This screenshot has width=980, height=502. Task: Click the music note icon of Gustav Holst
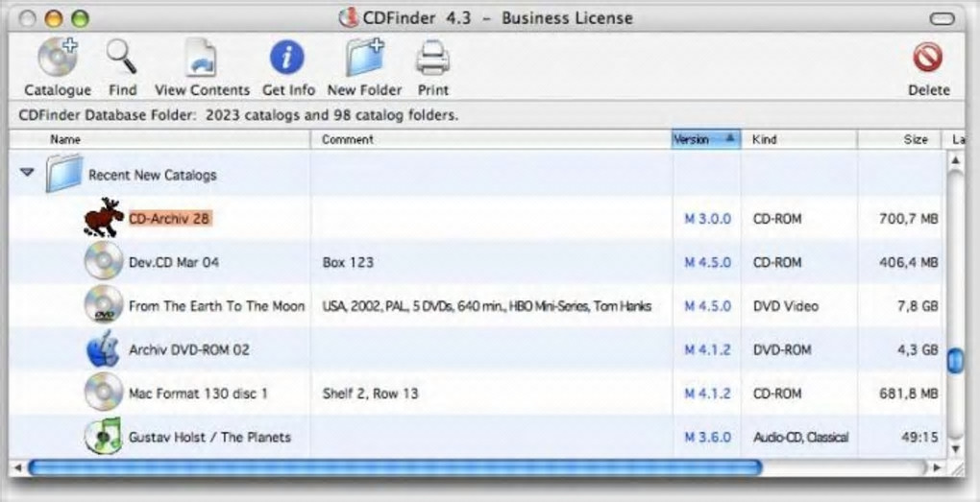(x=104, y=436)
